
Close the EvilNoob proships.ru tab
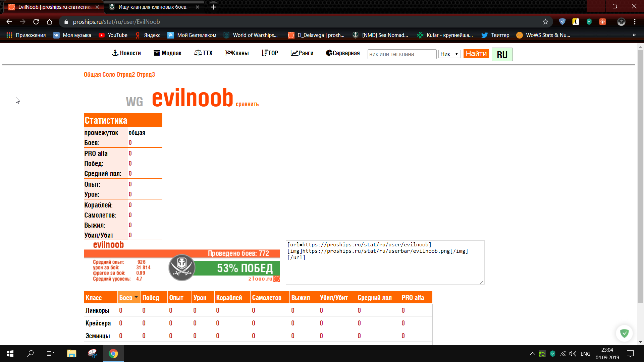click(97, 7)
